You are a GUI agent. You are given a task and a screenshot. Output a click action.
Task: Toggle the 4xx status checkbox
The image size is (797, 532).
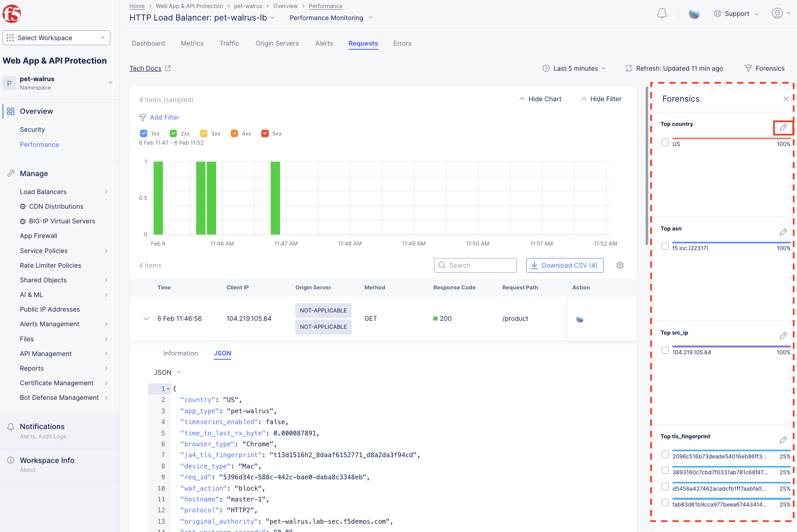(234, 133)
